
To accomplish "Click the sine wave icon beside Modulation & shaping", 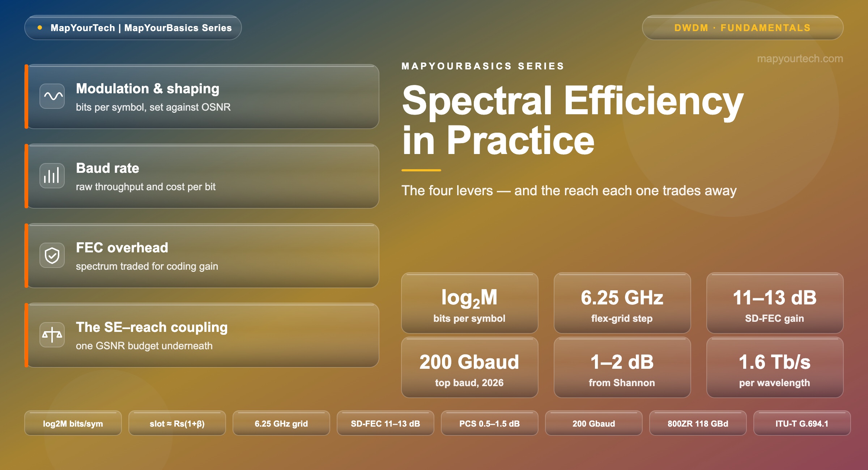I will tap(52, 96).
